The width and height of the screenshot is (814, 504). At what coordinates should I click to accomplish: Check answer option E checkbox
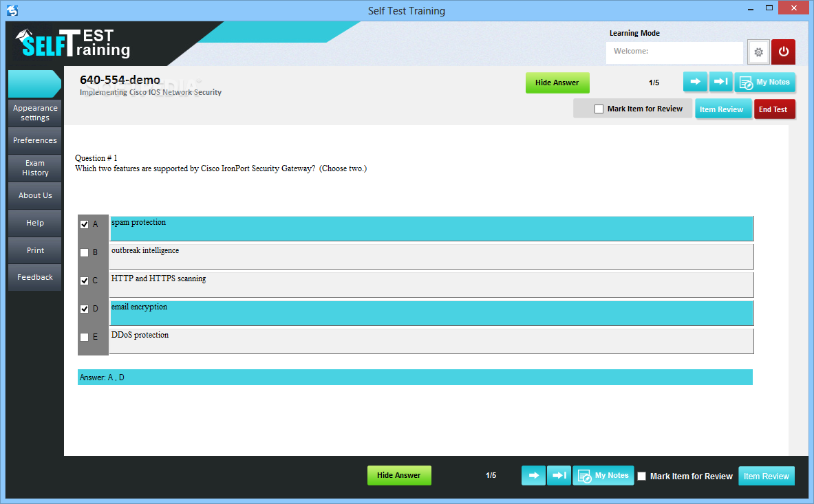click(x=84, y=337)
